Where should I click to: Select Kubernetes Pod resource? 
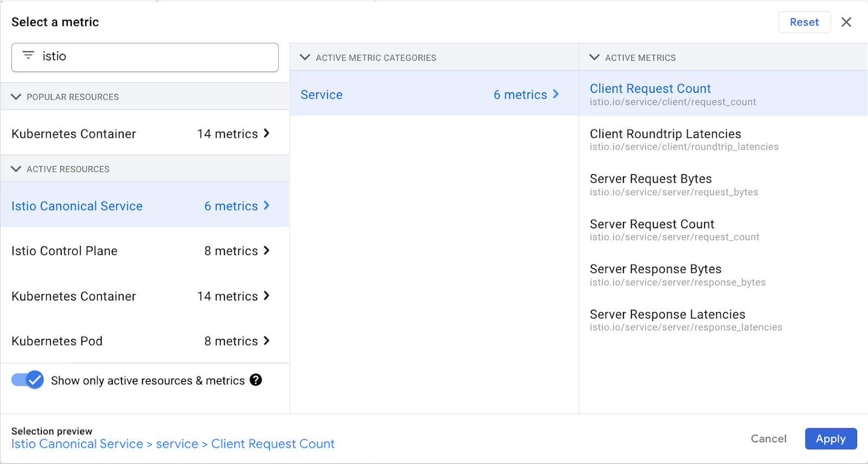(x=145, y=341)
